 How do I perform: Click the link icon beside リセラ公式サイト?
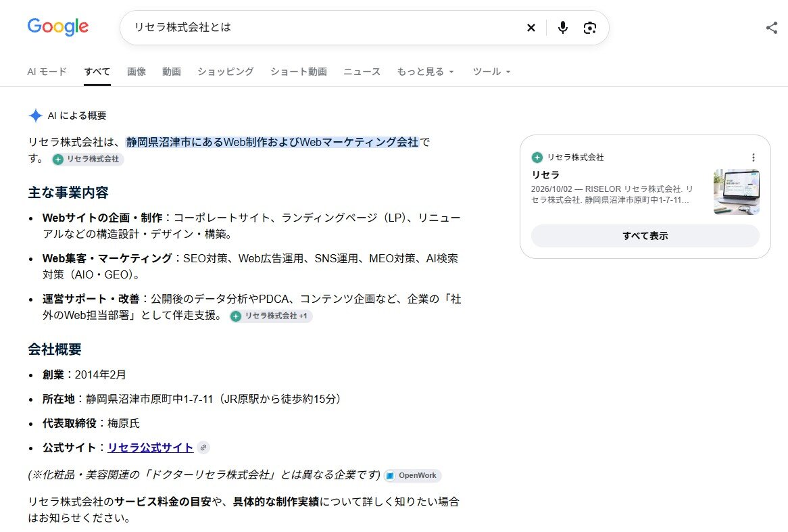click(x=203, y=448)
